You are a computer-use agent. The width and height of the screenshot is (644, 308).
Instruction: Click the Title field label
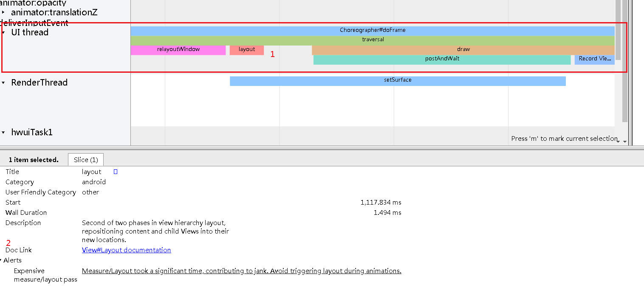click(x=12, y=172)
